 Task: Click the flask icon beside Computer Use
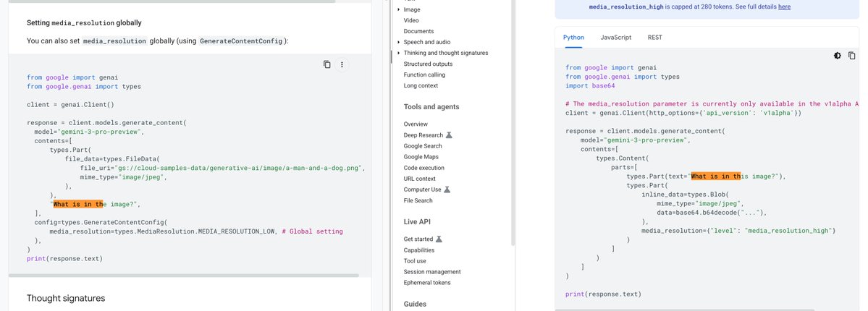click(447, 189)
